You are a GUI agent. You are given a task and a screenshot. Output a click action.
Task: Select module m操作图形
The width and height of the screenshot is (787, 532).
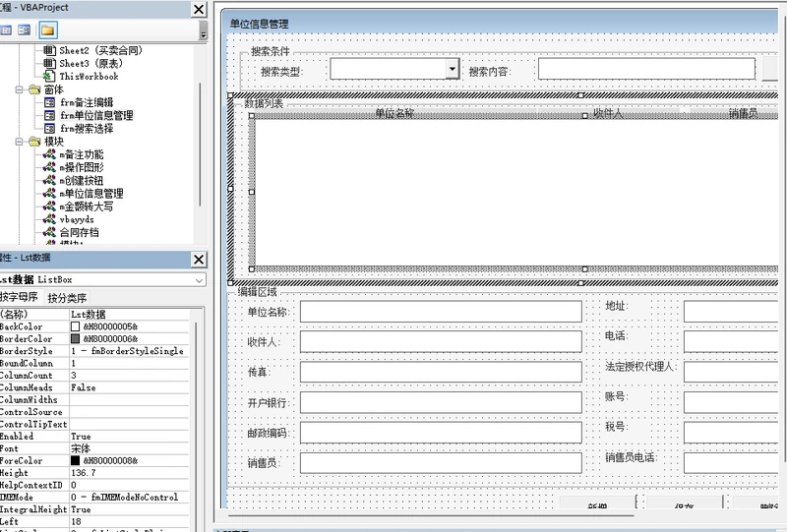click(x=82, y=167)
